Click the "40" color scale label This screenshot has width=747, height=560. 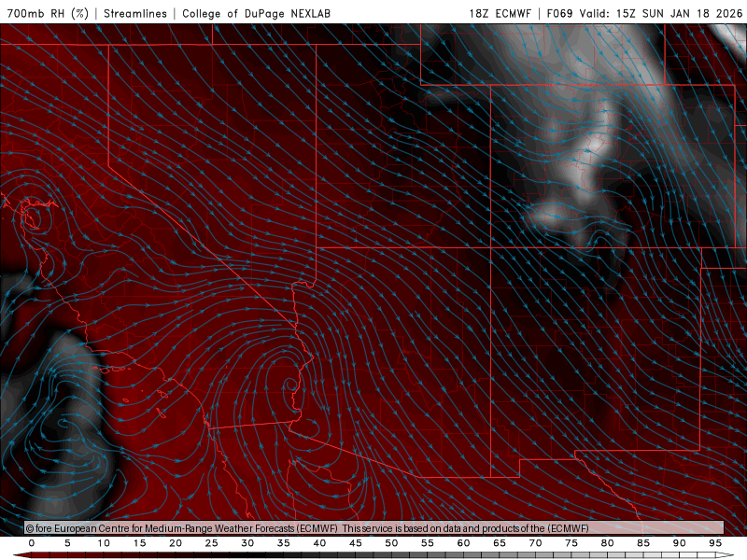pyautogui.click(x=319, y=543)
